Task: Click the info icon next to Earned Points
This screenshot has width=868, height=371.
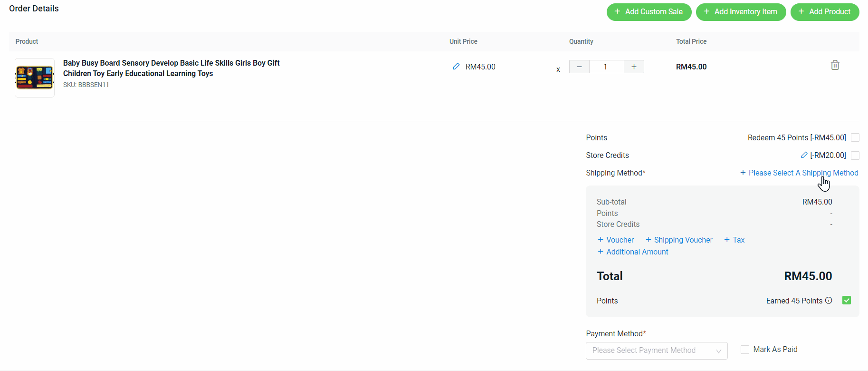Action: 829,301
